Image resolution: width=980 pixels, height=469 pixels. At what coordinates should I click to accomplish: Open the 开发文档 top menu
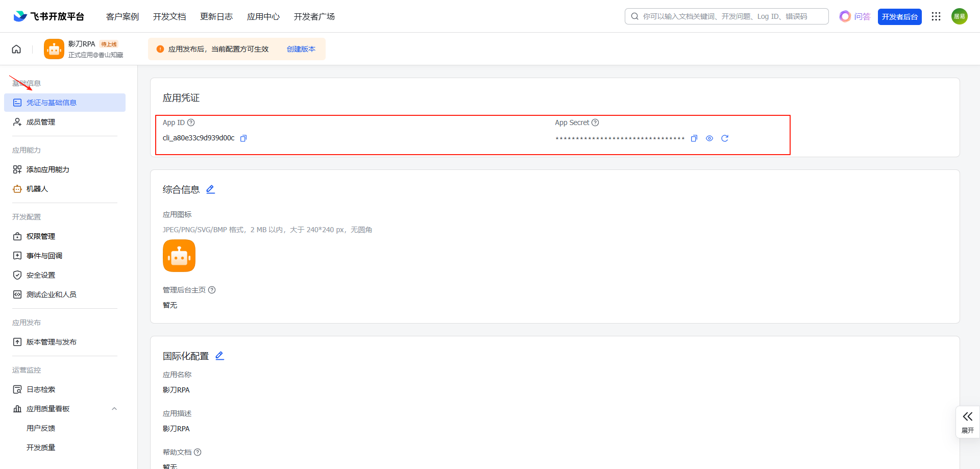coord(169,17)
